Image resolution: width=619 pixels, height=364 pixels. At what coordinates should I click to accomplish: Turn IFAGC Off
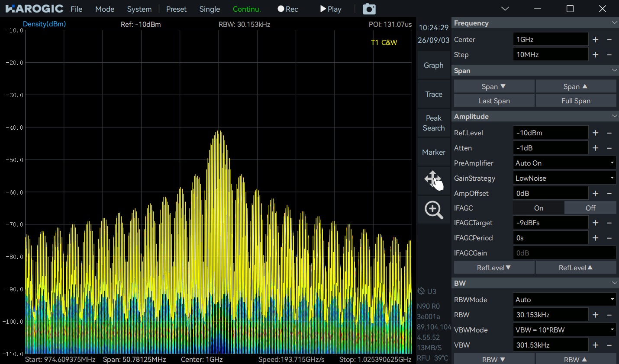point(590,208)
